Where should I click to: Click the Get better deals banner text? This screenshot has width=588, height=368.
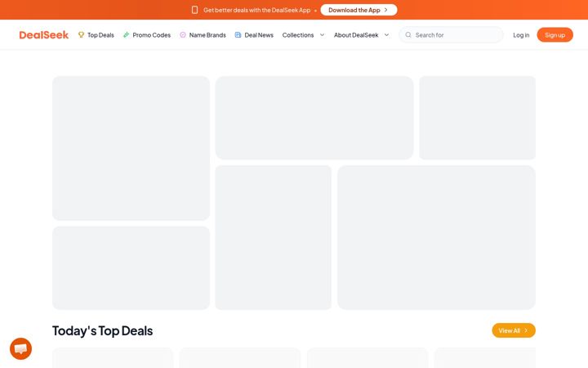click(x=257, y=10)
